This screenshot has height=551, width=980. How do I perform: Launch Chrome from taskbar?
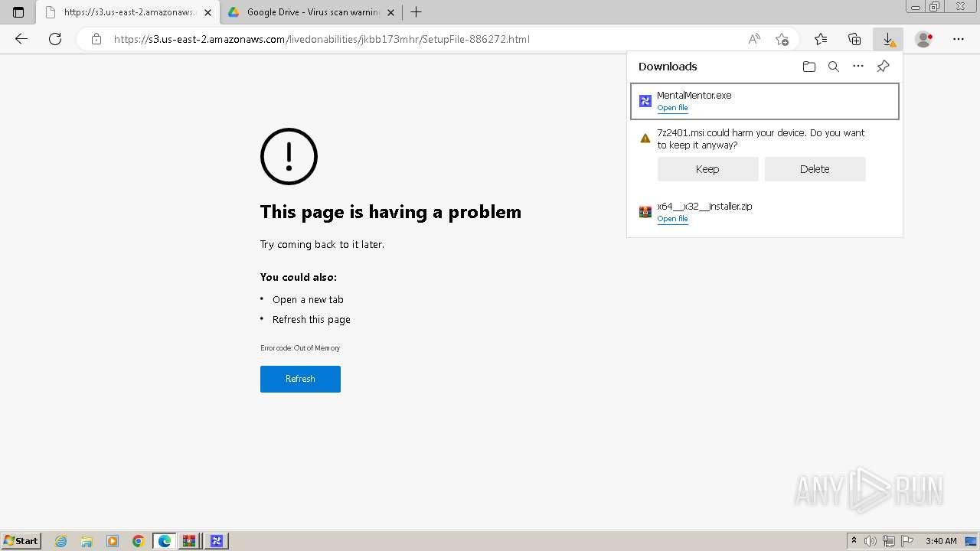coord(138,541)
